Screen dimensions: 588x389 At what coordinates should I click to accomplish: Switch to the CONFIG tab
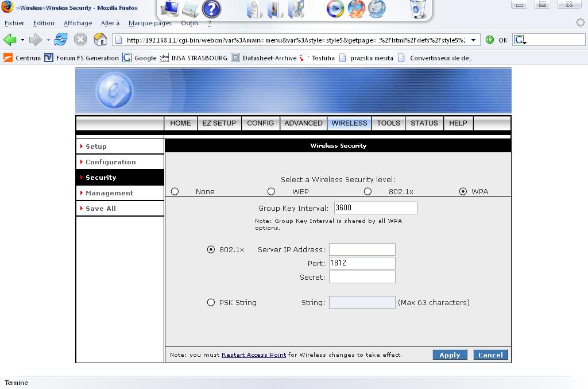click(x=260, y=123)
